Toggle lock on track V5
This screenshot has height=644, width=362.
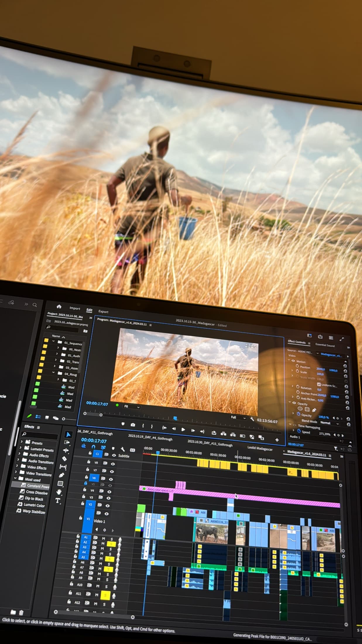(85, 483)
